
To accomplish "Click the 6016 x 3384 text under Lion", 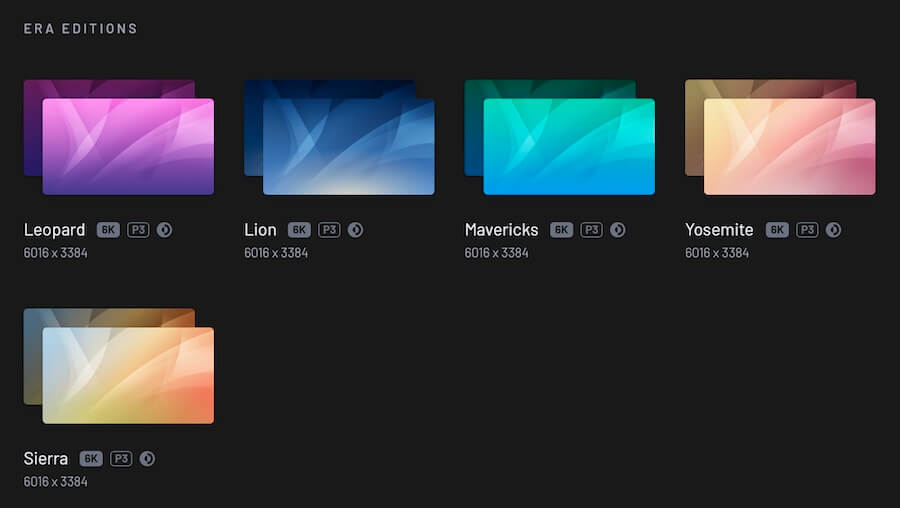I will (x=276, y=253).
